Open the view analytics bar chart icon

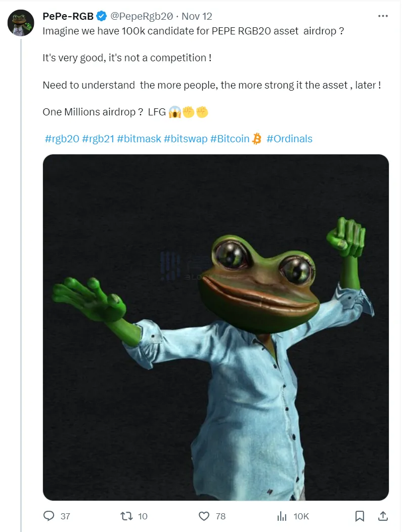(x=282, y=516)
